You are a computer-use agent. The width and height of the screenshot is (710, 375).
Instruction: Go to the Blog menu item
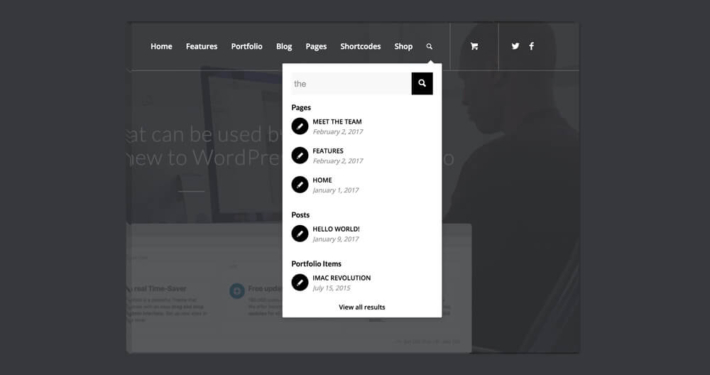(x=284, y=46)
